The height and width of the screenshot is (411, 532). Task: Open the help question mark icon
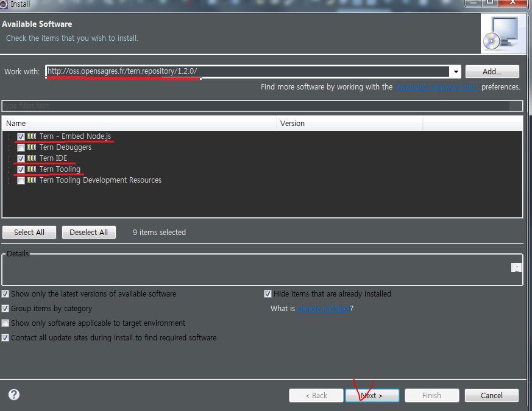pos(14,395)
